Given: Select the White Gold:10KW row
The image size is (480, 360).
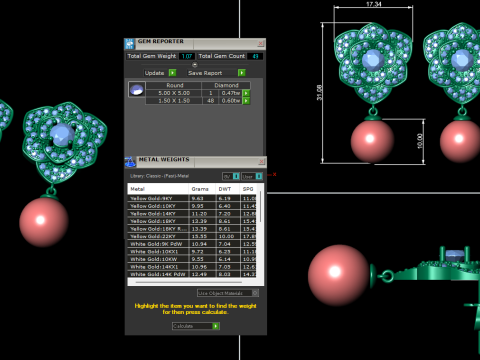Looking at the screenshot, I should pyautogui.click(x=192, y=259).
